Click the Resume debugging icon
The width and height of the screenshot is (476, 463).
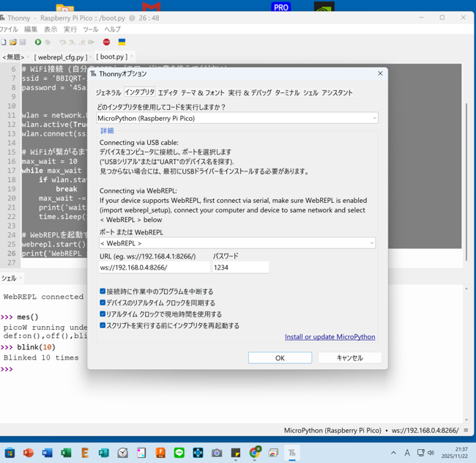91,42
